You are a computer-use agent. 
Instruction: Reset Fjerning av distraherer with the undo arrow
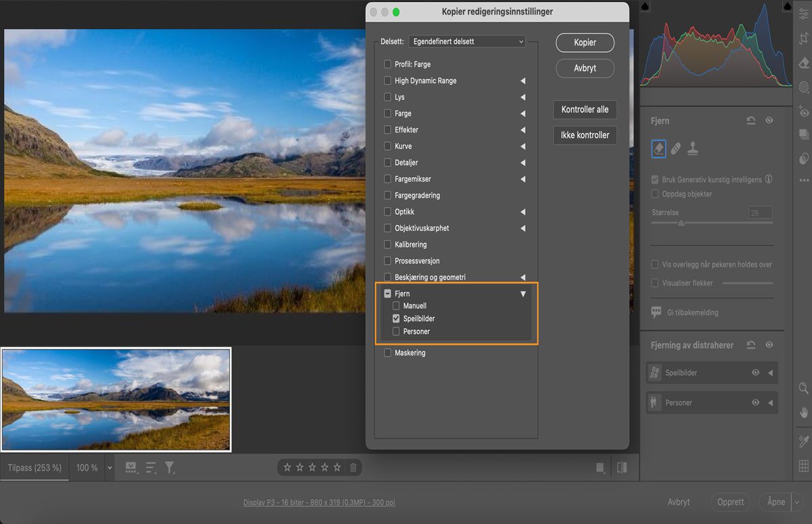(x=751, y=345)
